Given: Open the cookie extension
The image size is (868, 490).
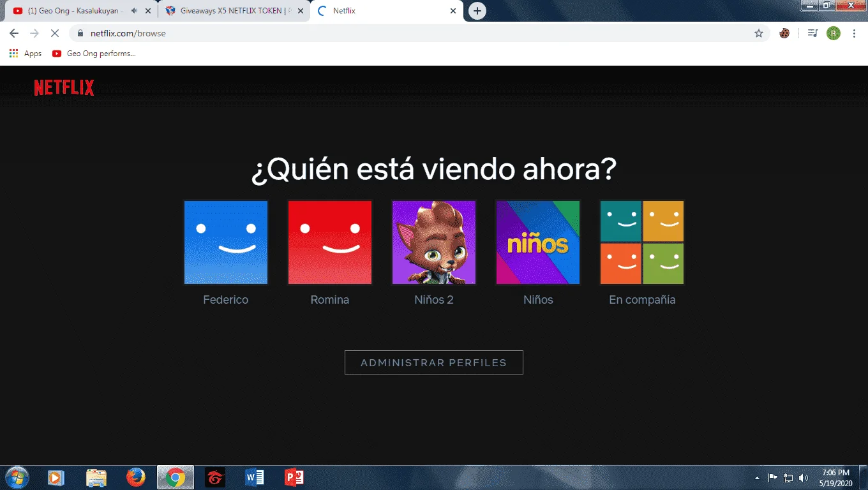Looking at the screenshot, I should click(784, 33).
